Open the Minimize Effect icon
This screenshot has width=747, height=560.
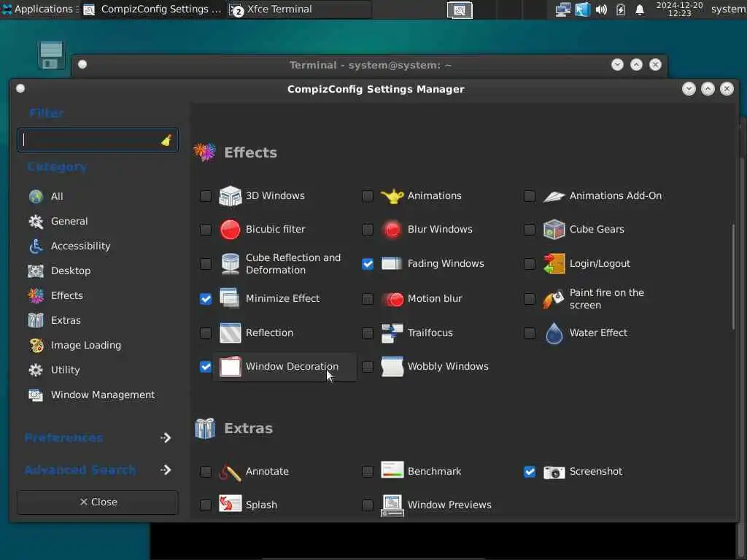230,298
